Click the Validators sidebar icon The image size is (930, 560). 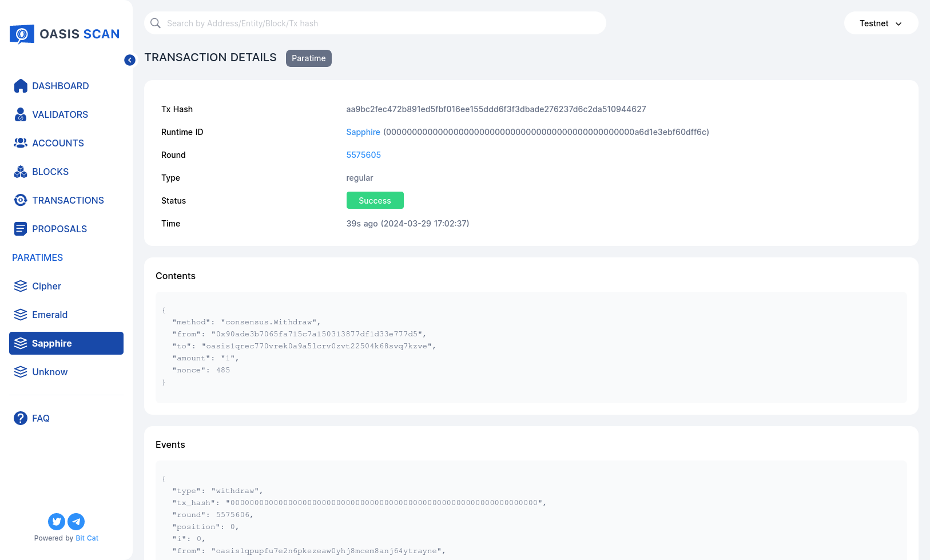click(21, 114)
